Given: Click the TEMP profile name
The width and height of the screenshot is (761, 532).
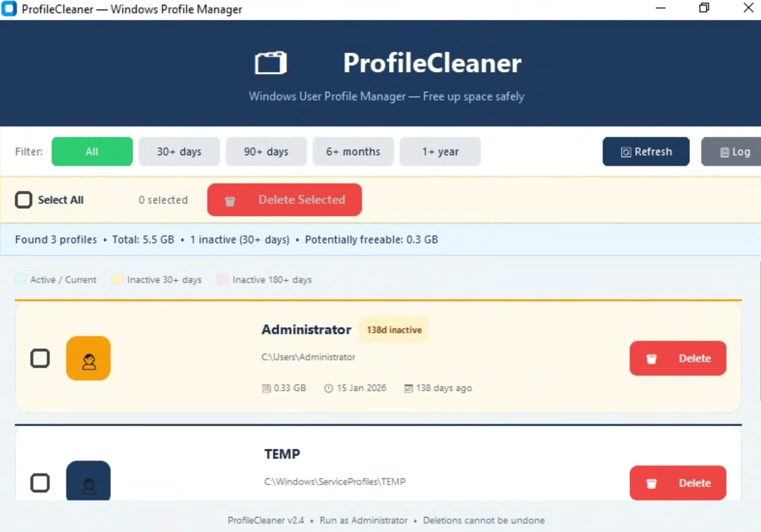Looking at the screenshot, I should tap(282, 454).
